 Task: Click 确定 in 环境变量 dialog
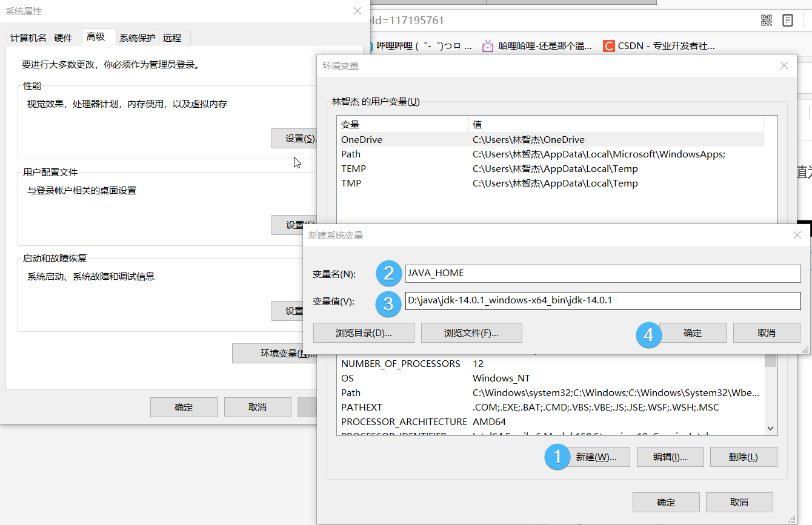[666, 502]
